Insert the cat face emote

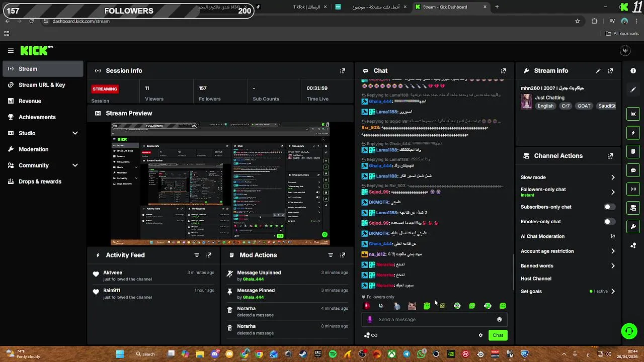412,306
